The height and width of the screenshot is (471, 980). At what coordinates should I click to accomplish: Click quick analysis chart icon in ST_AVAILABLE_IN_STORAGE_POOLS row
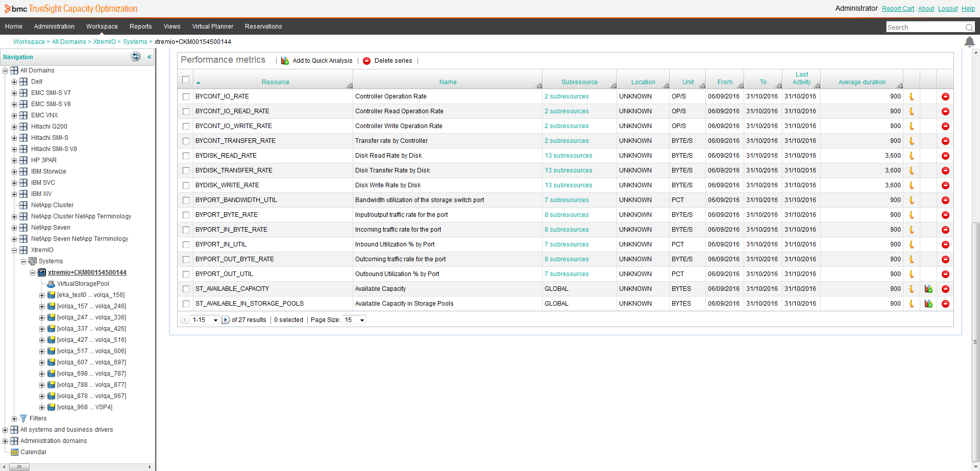point(928,304)
